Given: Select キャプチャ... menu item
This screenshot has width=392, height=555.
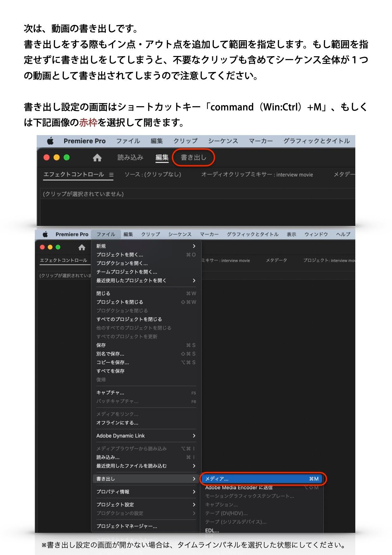Looking at the screenshot, I should click(x=146, y=393).
